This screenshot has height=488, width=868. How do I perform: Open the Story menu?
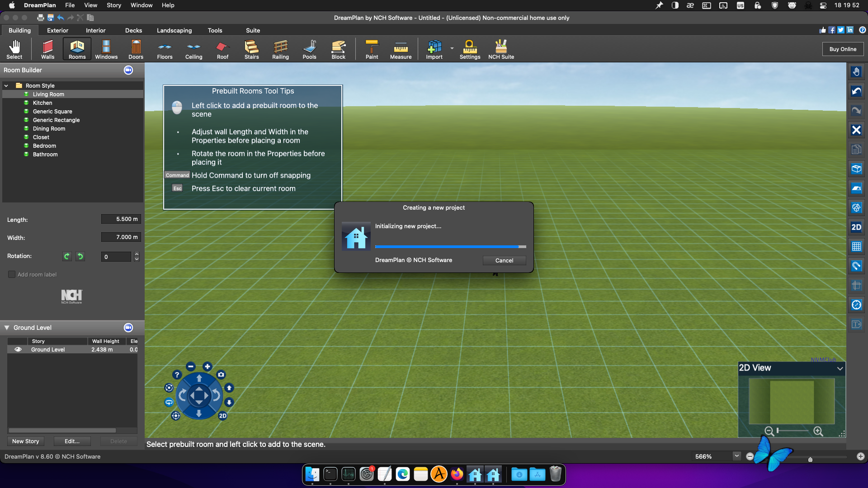coord(114,5)
